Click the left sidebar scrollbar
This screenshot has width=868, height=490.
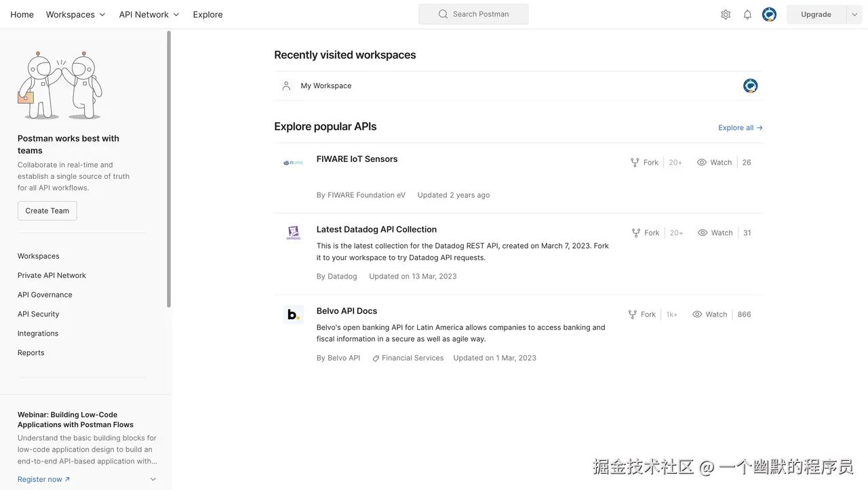click(x=169, y=169)
